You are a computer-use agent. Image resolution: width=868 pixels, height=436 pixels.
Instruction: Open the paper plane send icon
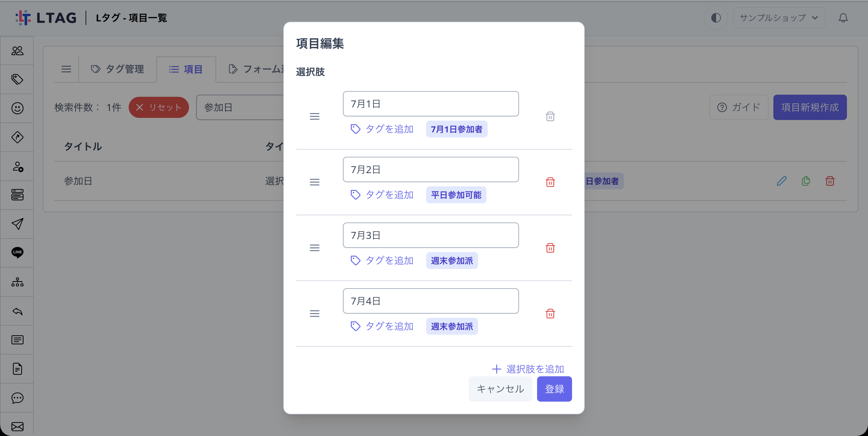point(17,224)
